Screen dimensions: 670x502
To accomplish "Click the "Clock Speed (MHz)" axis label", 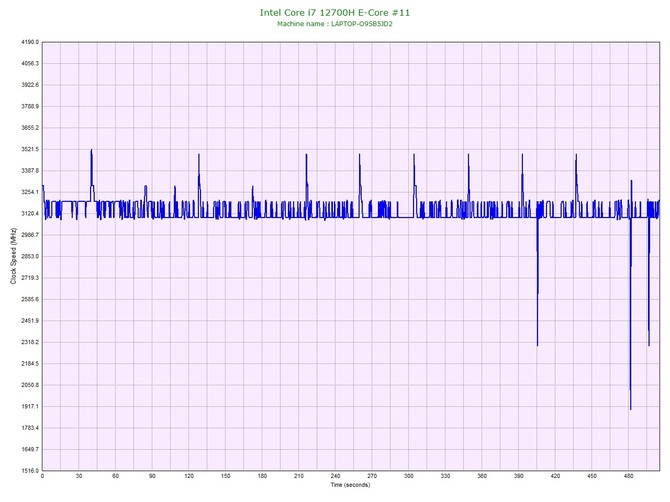I will click(13, 256).
